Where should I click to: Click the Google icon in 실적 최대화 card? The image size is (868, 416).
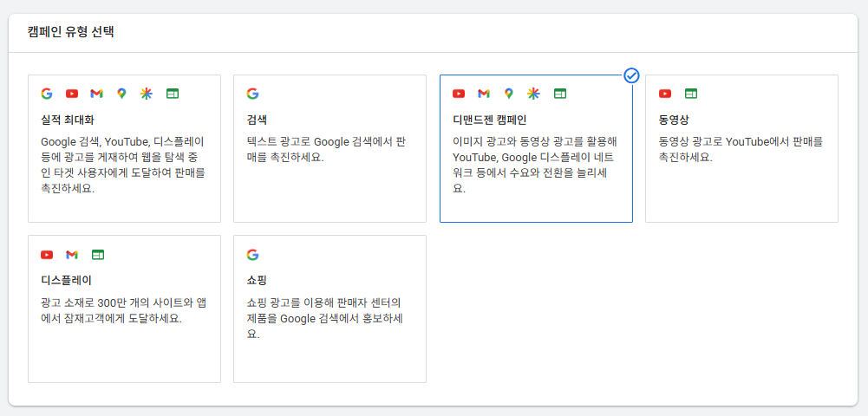47,94
